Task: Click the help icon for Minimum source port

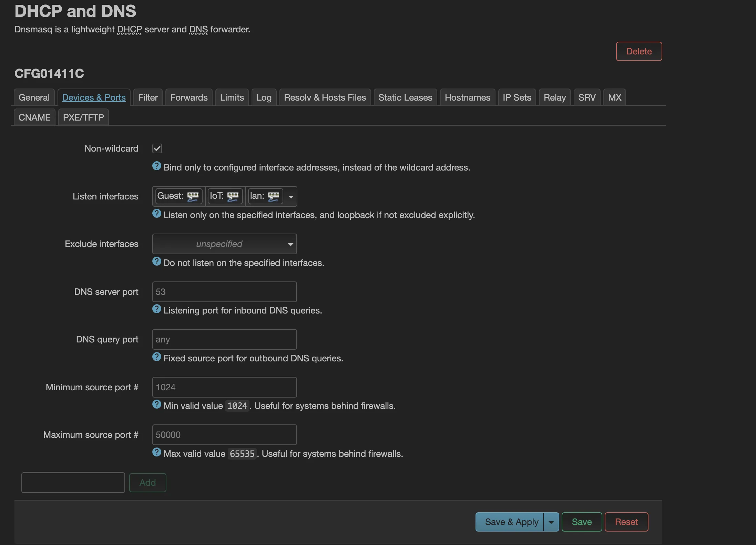Action: (157, 404)
